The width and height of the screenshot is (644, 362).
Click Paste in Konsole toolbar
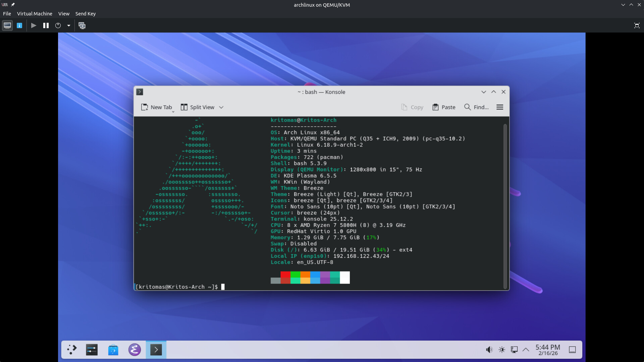(x=444, y=107)
